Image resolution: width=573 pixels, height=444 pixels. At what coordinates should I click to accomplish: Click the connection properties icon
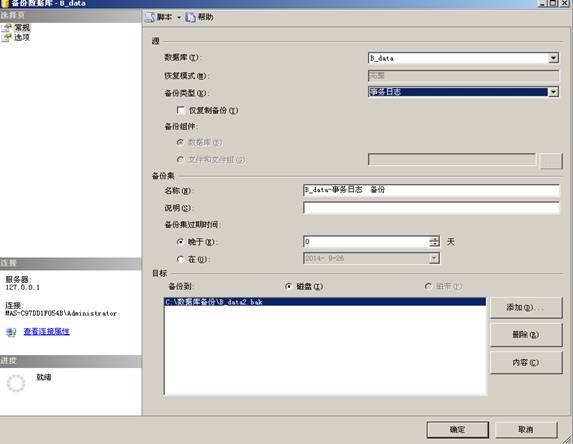[x=11, y=332]
